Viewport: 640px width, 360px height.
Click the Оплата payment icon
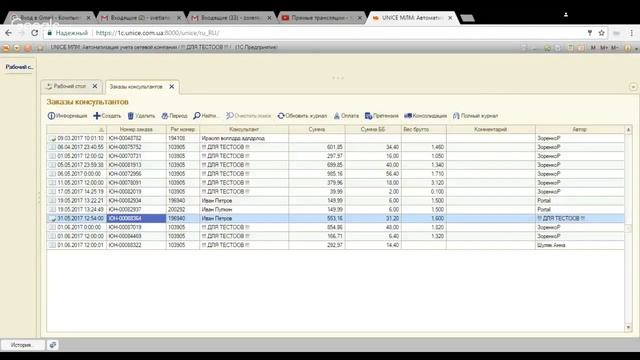coord(337,116)
